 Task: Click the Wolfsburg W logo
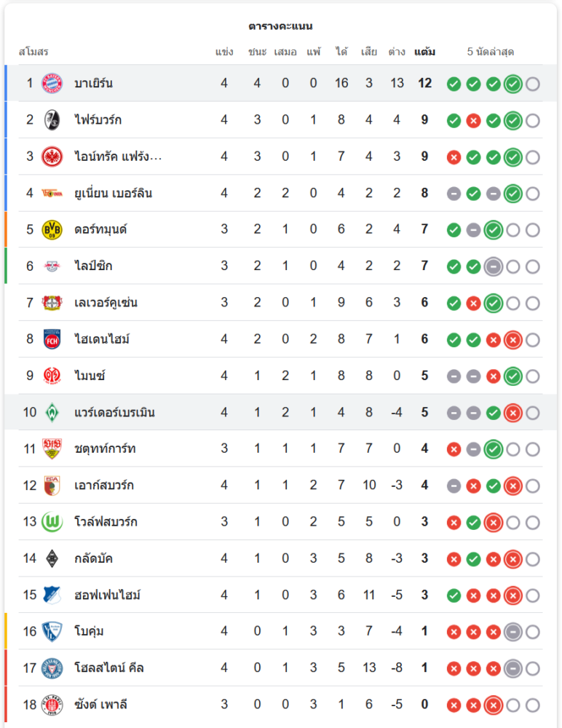[x=52, y=522]
